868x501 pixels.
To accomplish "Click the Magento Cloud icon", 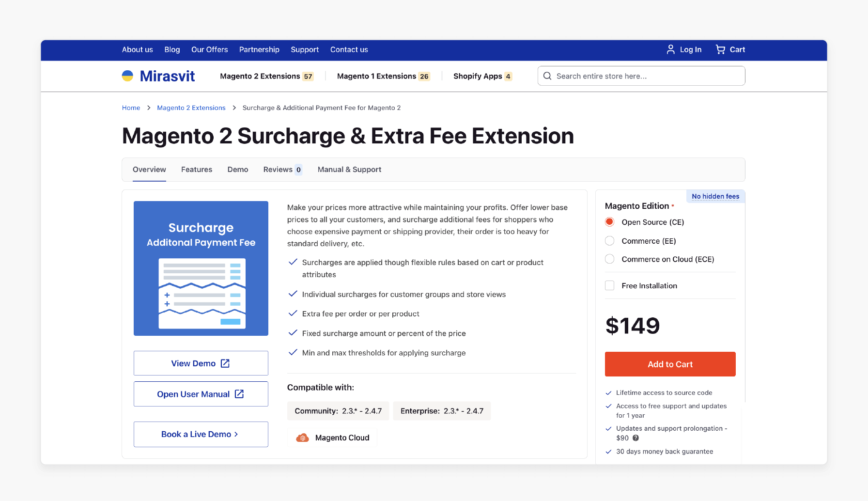I will pos(302,438).
